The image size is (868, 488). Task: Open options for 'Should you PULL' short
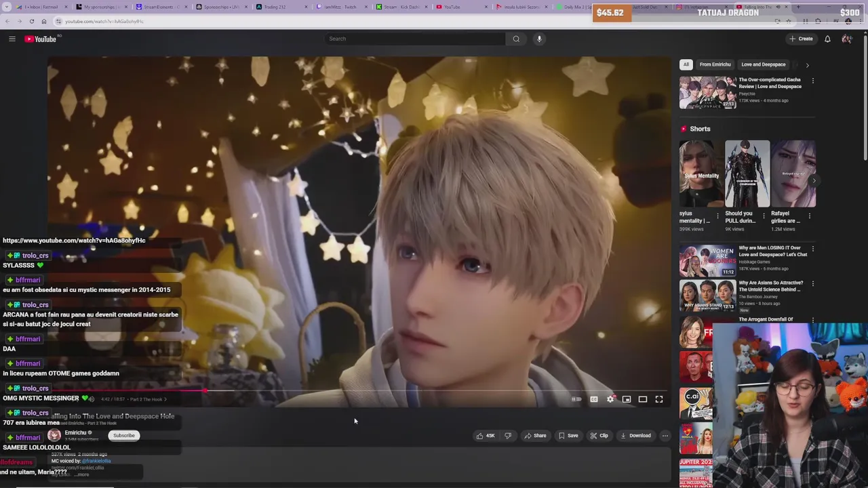click(764, 216)
